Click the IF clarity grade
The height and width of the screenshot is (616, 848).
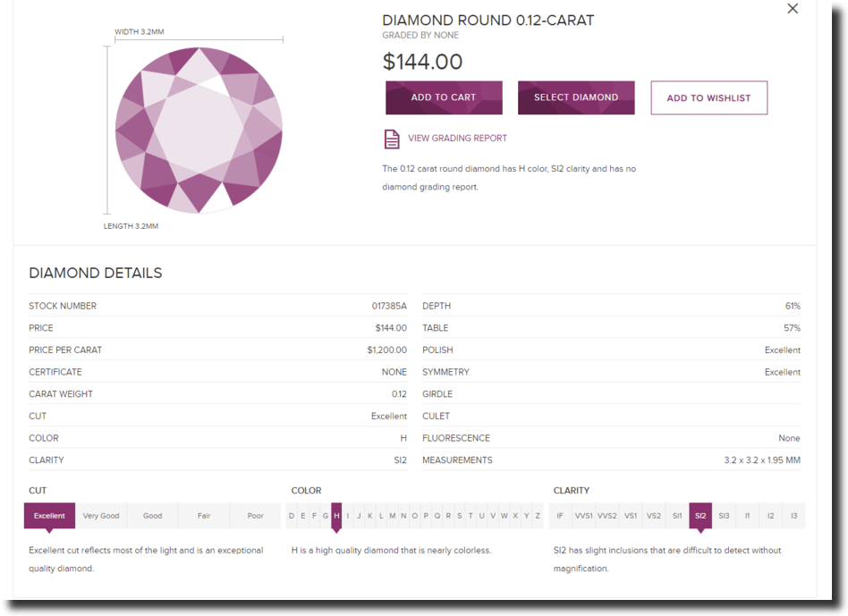pyautogui.click(x=560, y=516)
